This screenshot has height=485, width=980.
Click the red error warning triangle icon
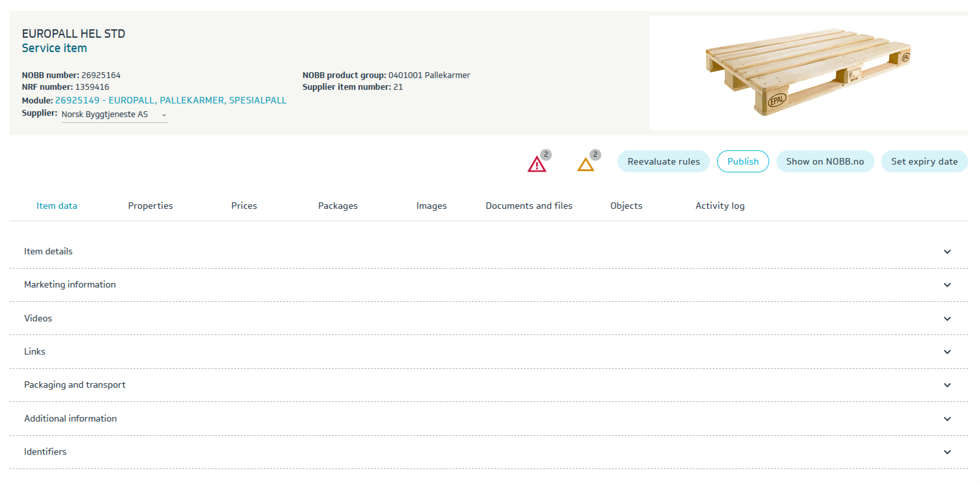pyautogui.click(x=537, y=164)
